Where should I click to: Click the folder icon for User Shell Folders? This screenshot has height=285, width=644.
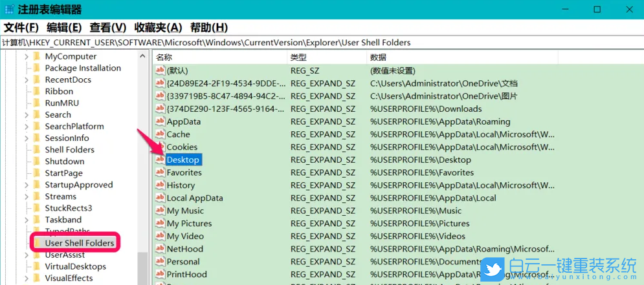point(37,243)
